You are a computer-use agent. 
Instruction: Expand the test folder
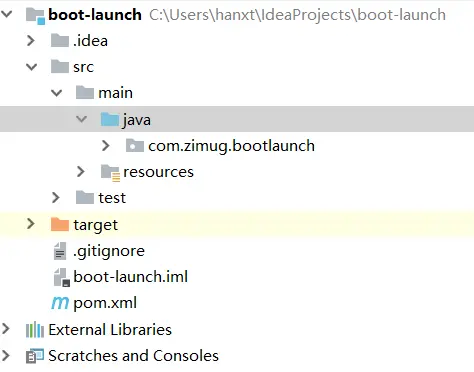(x=56, y=198)
